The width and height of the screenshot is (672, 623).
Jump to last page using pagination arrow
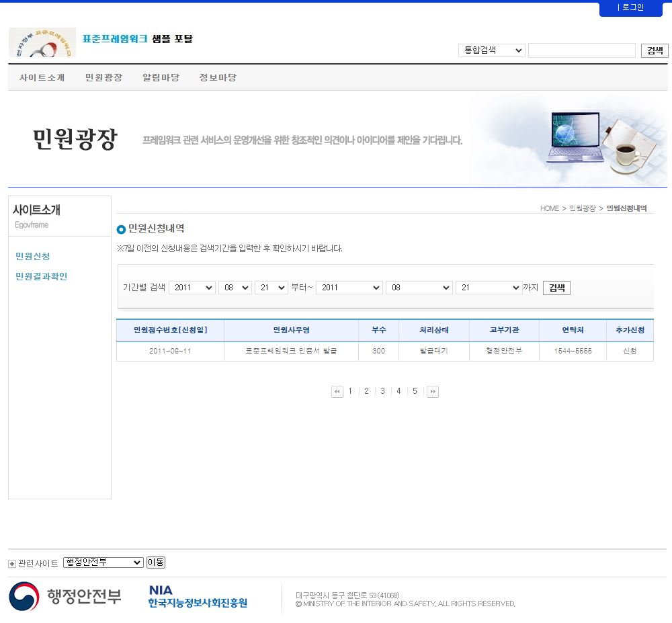(x=433, y=392)
